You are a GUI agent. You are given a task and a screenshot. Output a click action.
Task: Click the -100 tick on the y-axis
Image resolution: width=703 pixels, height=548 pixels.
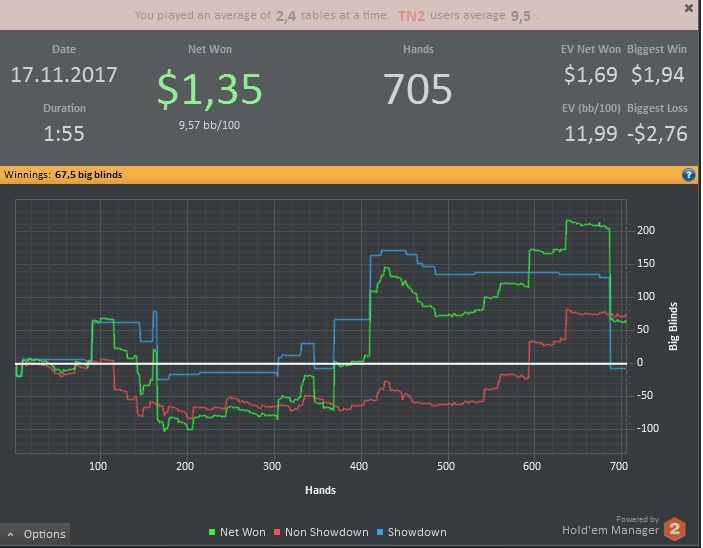tap(648, 428)
